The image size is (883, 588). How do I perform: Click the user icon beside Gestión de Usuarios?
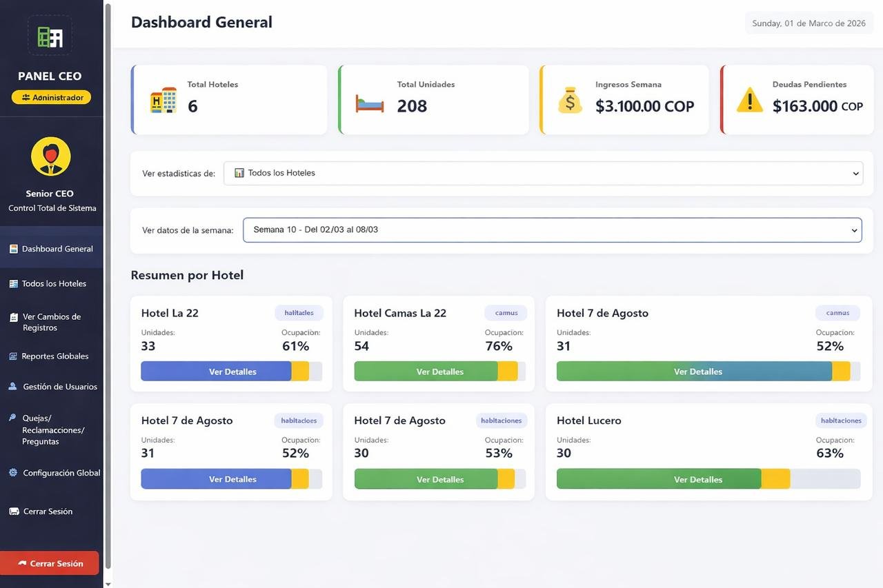(13, 387)
